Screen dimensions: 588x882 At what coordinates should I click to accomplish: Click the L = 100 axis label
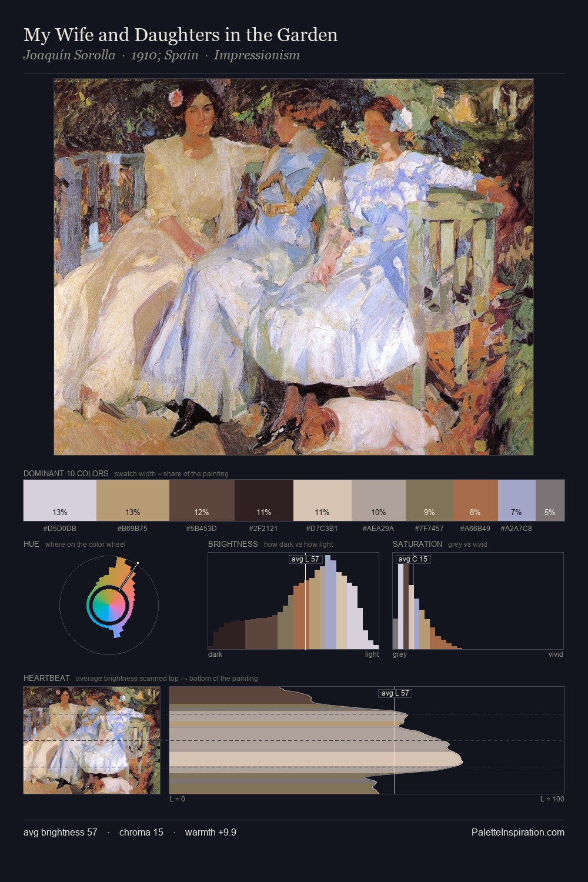(x=552, y=799)
